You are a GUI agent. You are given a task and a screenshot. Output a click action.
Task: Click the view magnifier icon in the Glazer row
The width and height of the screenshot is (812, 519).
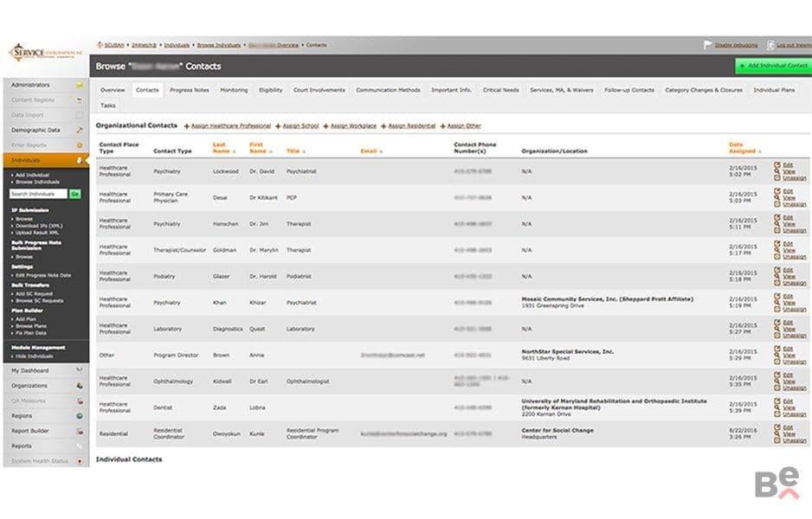pos(777,276)
